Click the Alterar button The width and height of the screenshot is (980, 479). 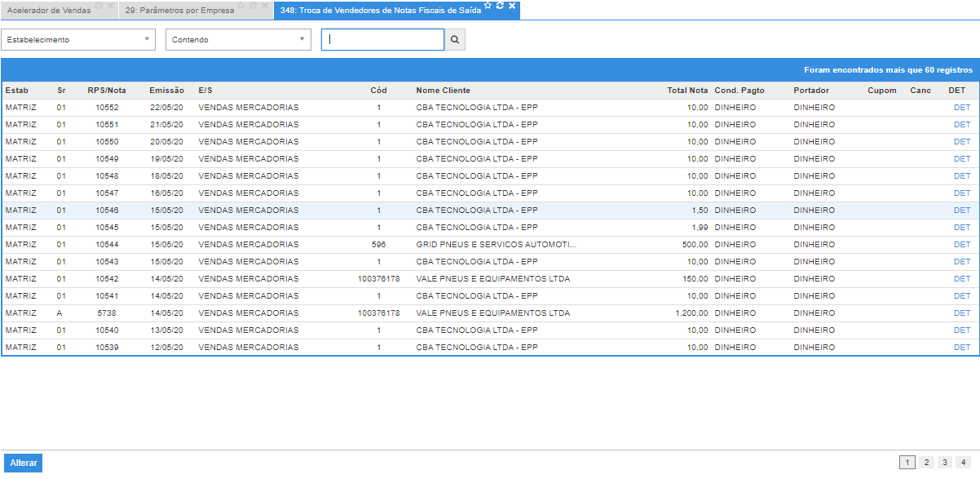click(x=23, y=463)
